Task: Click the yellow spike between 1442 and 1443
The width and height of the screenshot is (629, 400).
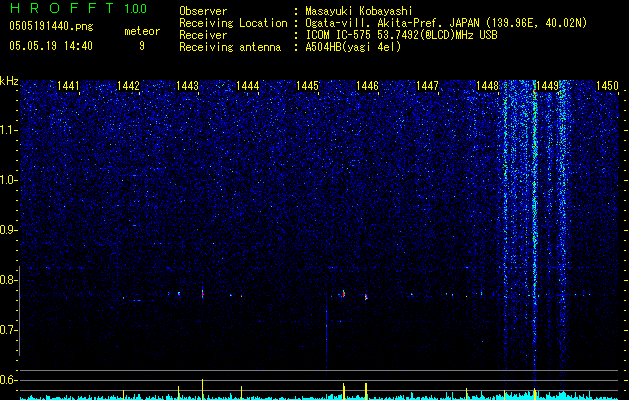Action: click(179, 393)
